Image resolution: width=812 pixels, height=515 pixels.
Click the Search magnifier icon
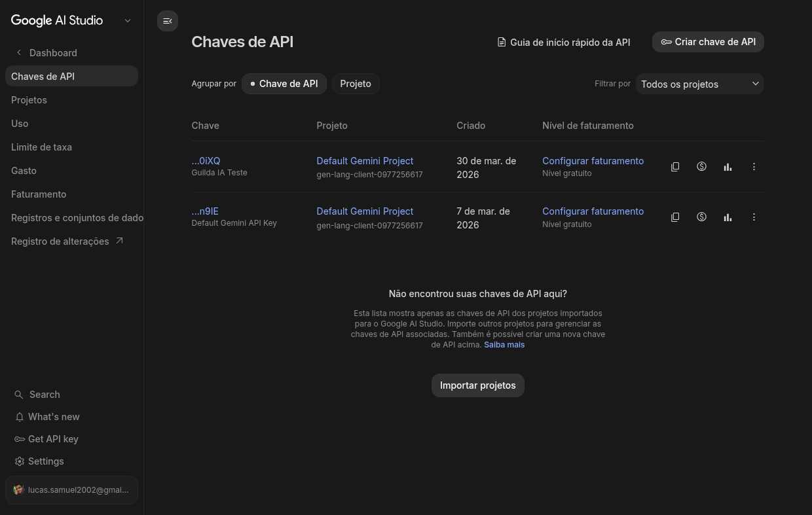point(19,395)
